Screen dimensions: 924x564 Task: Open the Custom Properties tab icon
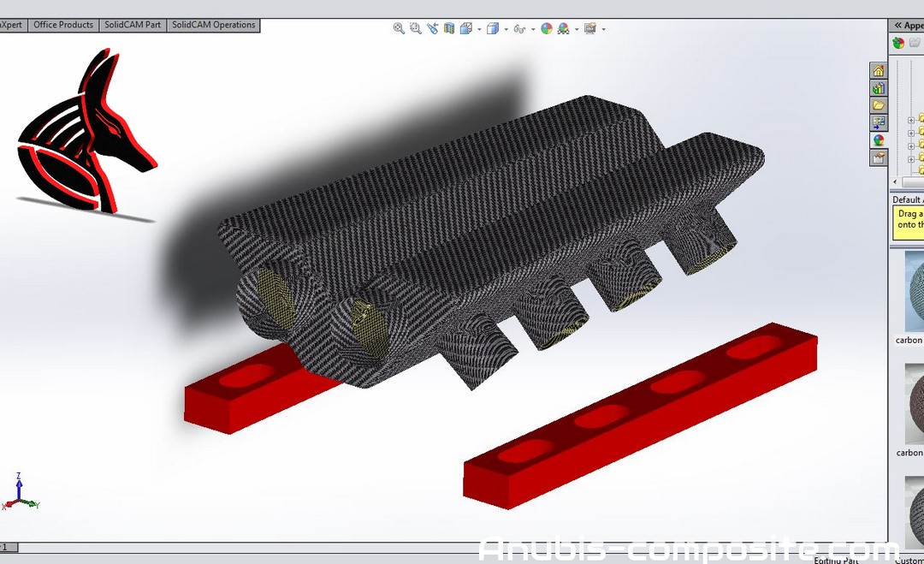pyautogui.click(x=878, y=157)
